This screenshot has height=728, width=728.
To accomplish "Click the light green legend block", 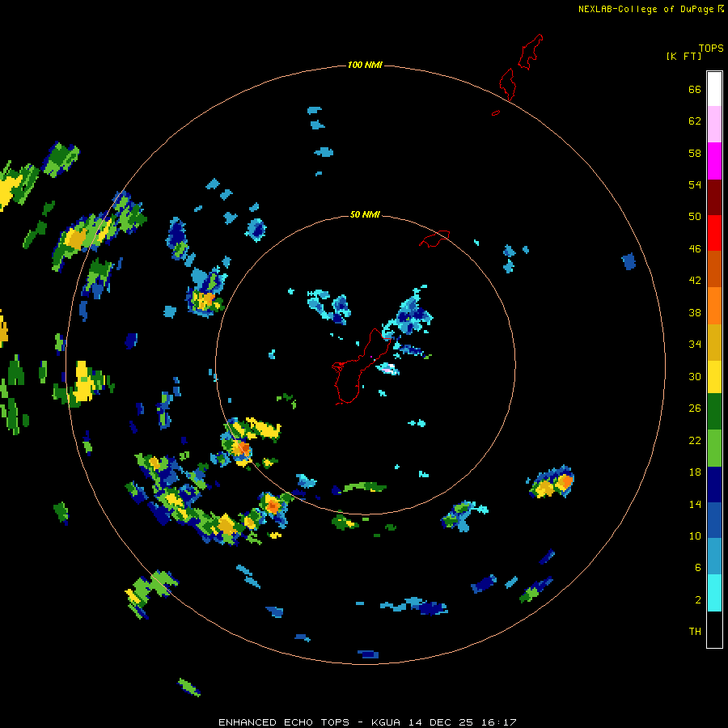I will [714, 448].
